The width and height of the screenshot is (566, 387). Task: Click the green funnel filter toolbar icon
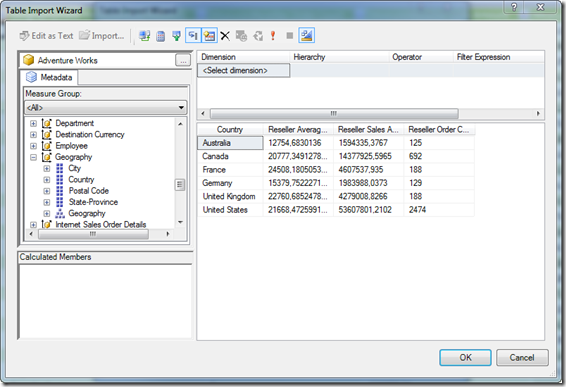(177, 36)
